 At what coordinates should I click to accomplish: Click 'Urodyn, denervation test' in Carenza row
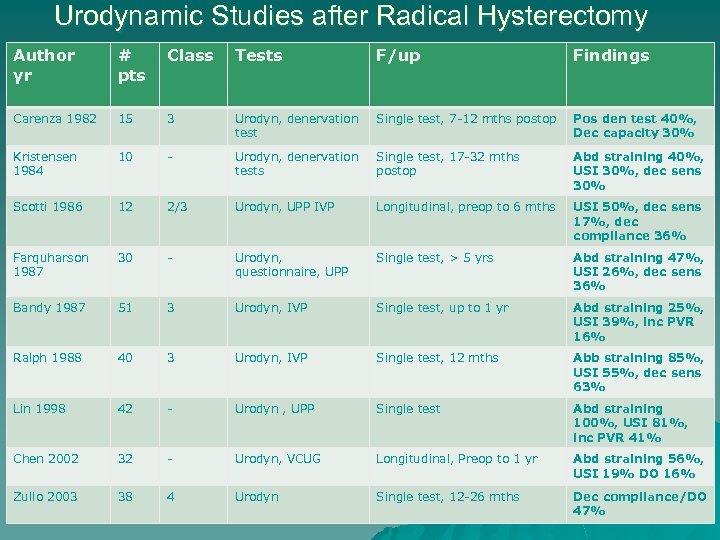[x=297, y=126]
